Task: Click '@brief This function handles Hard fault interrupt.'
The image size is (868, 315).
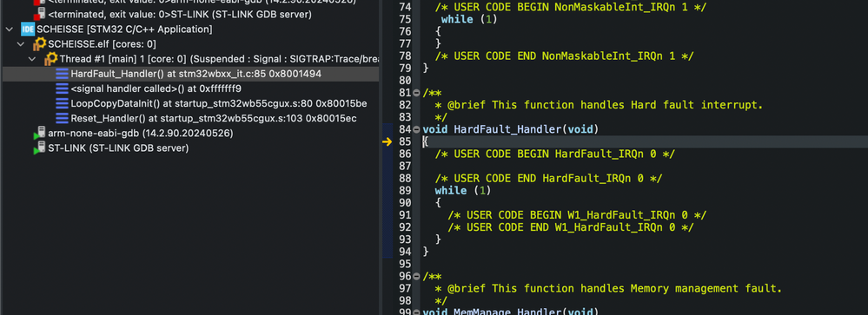Action: pyautogui.click(x=605, y=104)
